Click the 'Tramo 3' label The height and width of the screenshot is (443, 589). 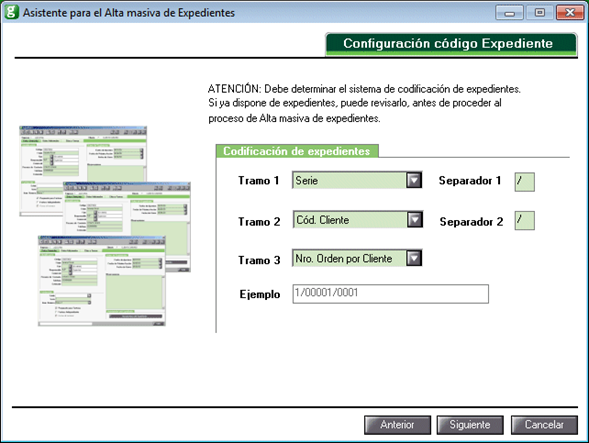[259, 260]
